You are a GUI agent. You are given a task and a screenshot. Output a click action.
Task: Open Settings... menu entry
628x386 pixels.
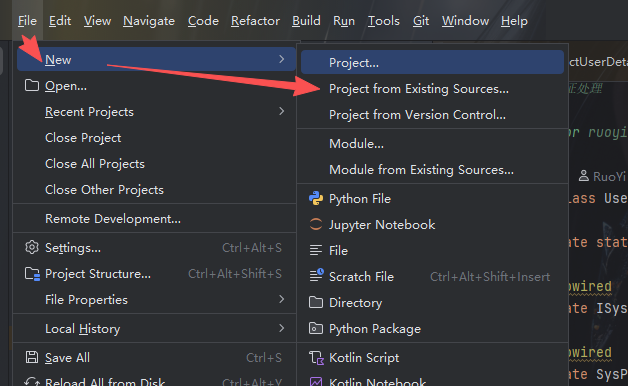point(155,247)
